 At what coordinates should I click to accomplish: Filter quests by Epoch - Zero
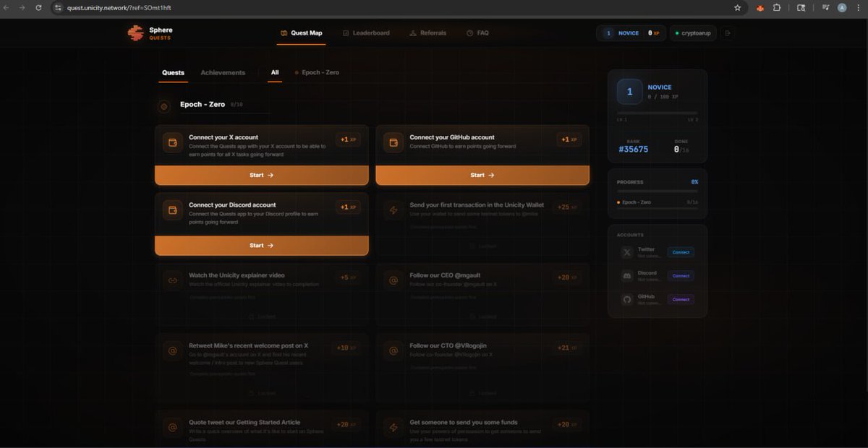point(316,73)
